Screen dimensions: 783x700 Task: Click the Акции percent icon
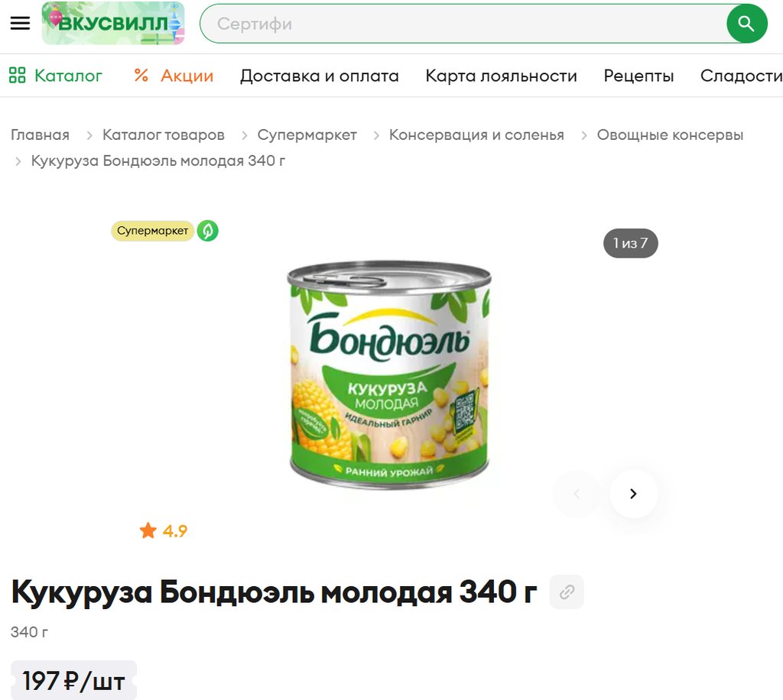click(x=141, y=76)
